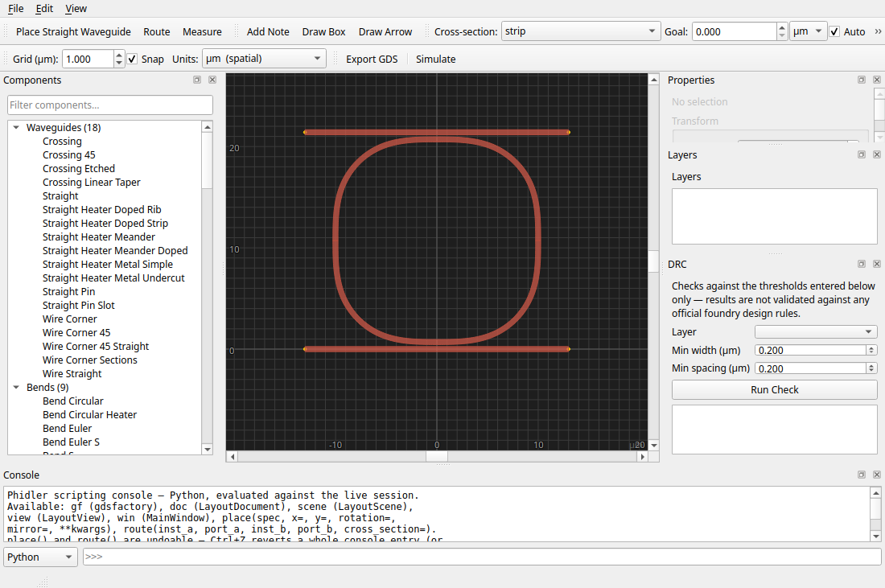Viewport: 885px width, 588px height.
Task: Open the View menu
Action: [x=76, y=9]
